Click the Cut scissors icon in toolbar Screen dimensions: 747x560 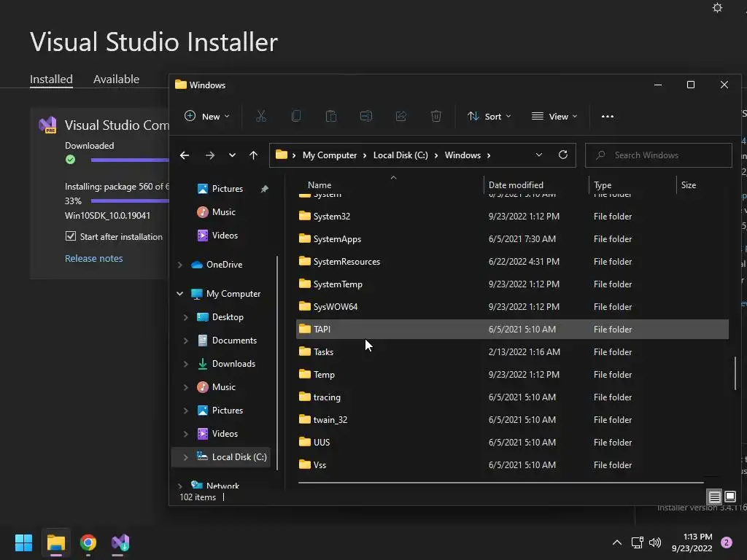(x=261, y=116)
